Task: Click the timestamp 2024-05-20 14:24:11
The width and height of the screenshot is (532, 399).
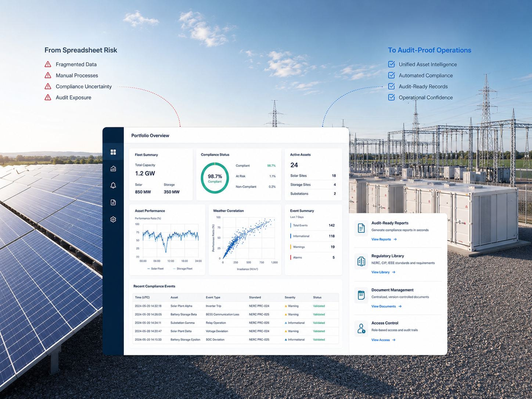Action: tap(148, 323)
